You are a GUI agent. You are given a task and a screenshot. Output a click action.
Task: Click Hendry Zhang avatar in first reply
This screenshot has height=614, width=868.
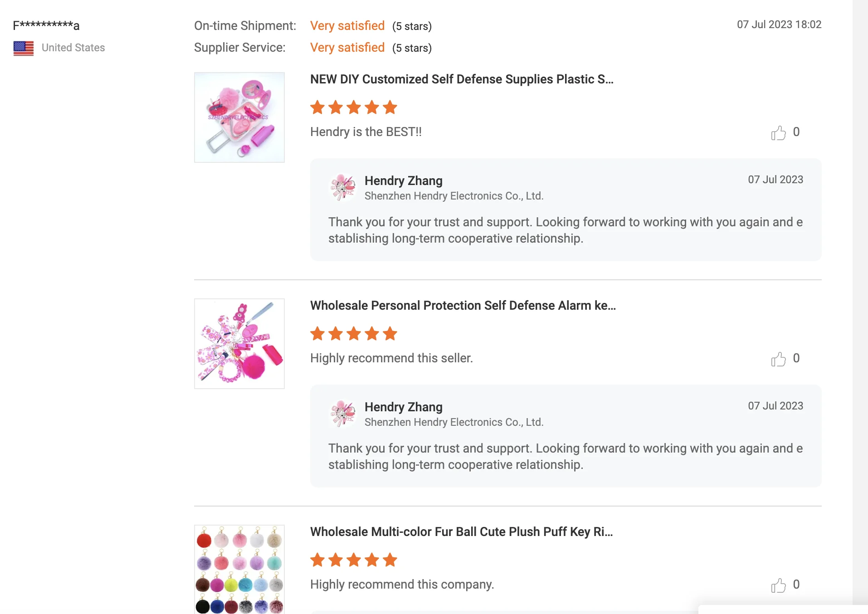pos(343,187)
